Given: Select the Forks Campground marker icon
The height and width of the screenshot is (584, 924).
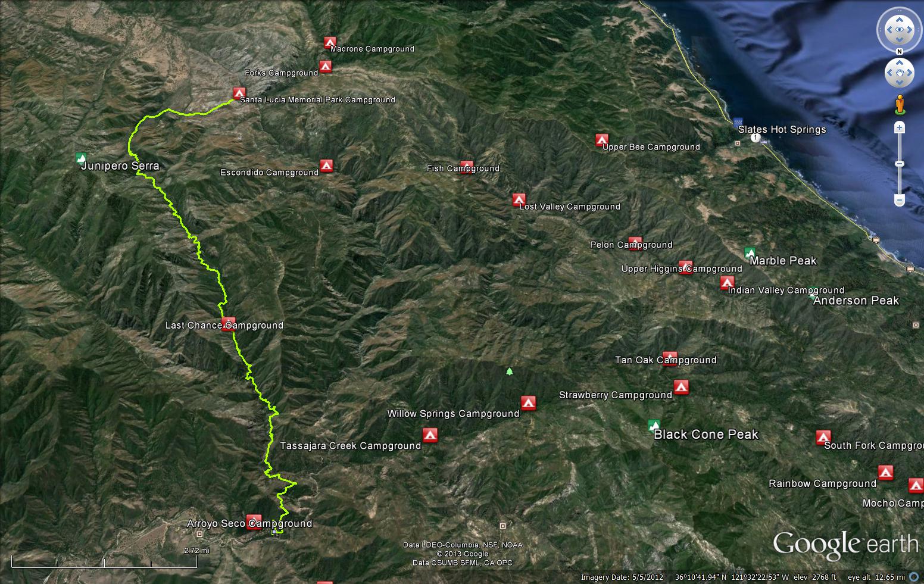Looking at the screenshot, I should tap(325, 66).
